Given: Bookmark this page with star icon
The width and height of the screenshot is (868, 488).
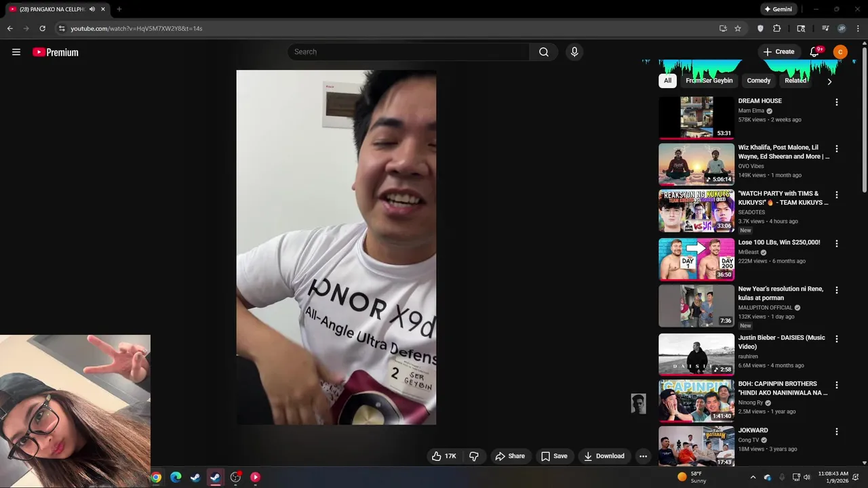Looking at the screenshot, I should click(x=738, y=28).
